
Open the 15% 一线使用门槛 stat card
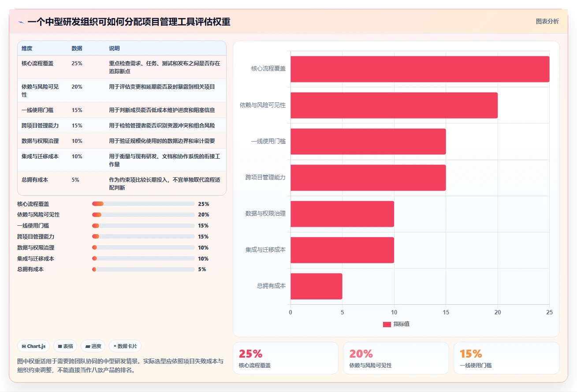(506, 358)
